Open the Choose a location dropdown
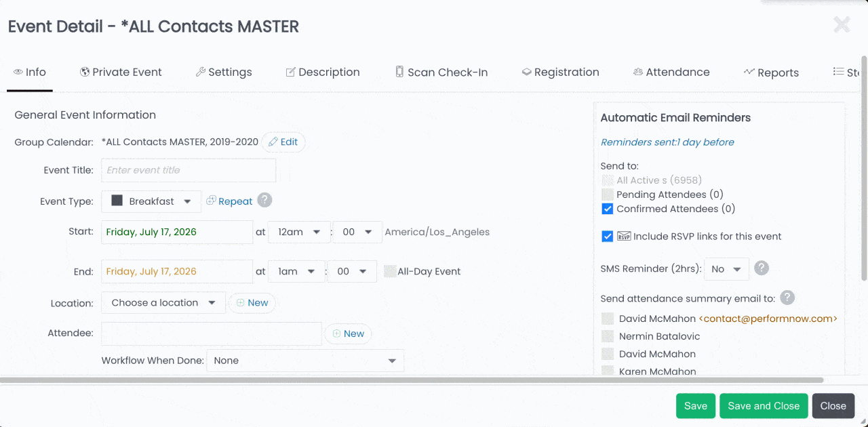Image resolution: width=868 pixels, height=427 pixels. (x=163, y=303)
